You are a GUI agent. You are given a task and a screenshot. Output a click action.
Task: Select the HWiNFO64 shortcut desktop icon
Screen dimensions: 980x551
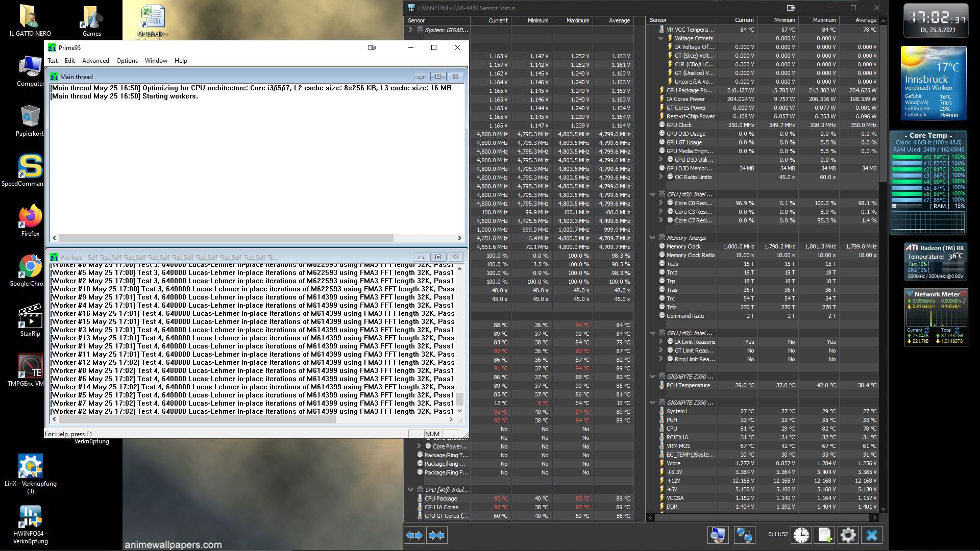pos(30,524)
